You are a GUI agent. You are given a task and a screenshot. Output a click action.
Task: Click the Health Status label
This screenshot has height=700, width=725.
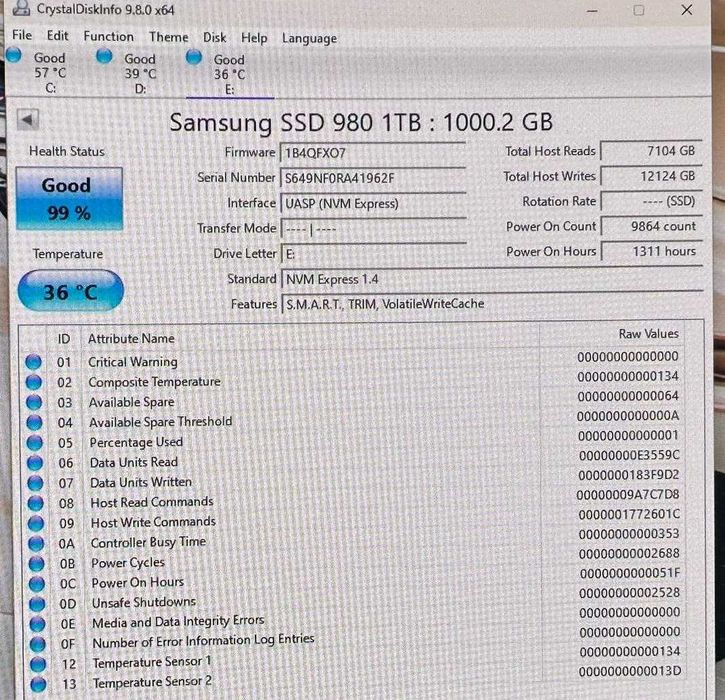67,151
